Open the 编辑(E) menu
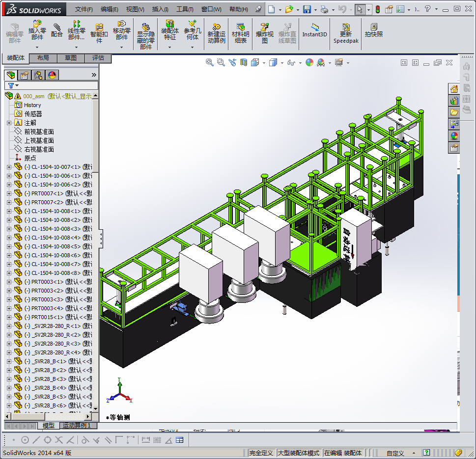Image resolution: width=476 pixels, height=459 pixels. 109,9
